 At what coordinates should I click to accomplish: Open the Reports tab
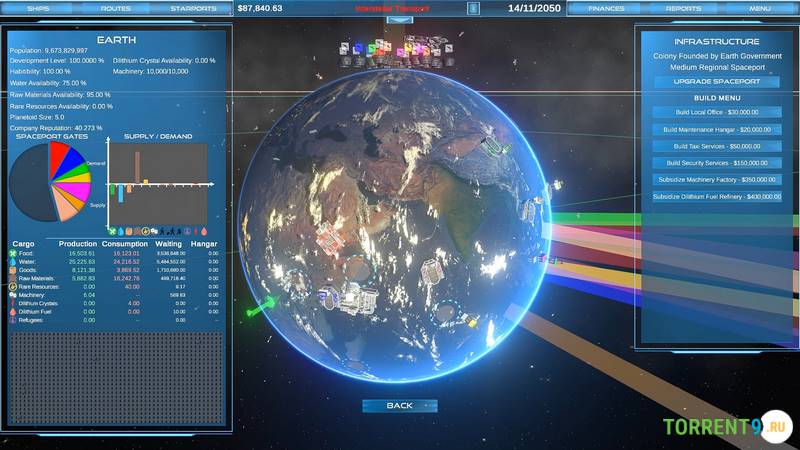tap(683, 8)
